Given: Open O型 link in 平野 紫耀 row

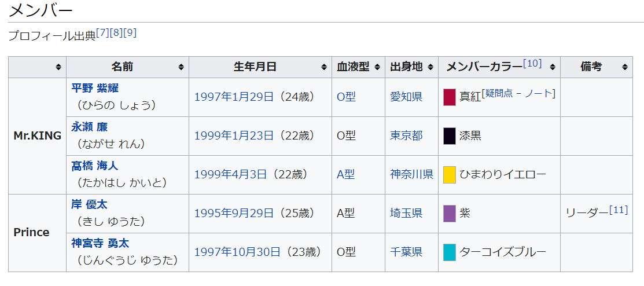Looking at the screenshot, I should 346,97.
